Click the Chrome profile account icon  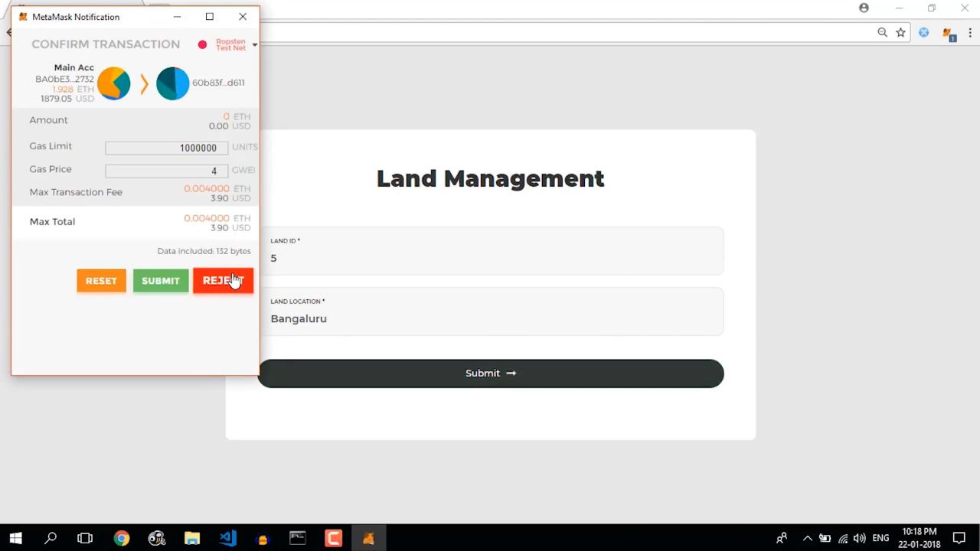[864, 8]
